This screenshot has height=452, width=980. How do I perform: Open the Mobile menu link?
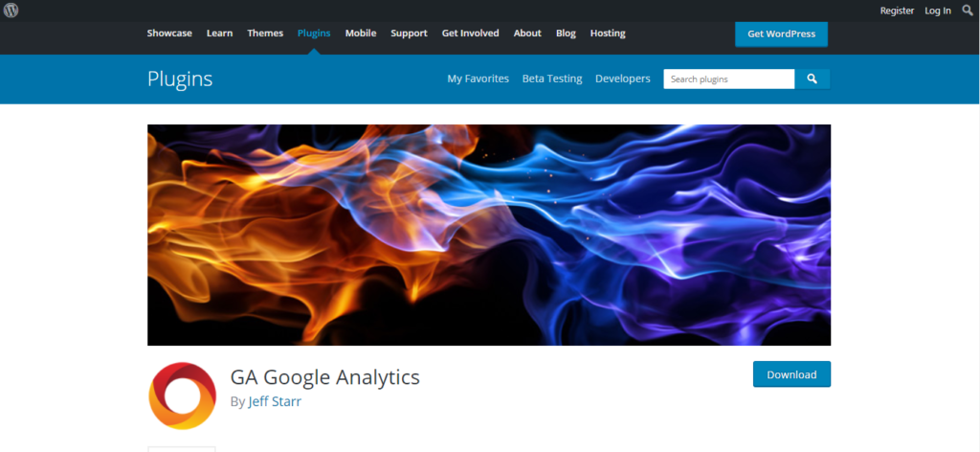tap(361, 34)
